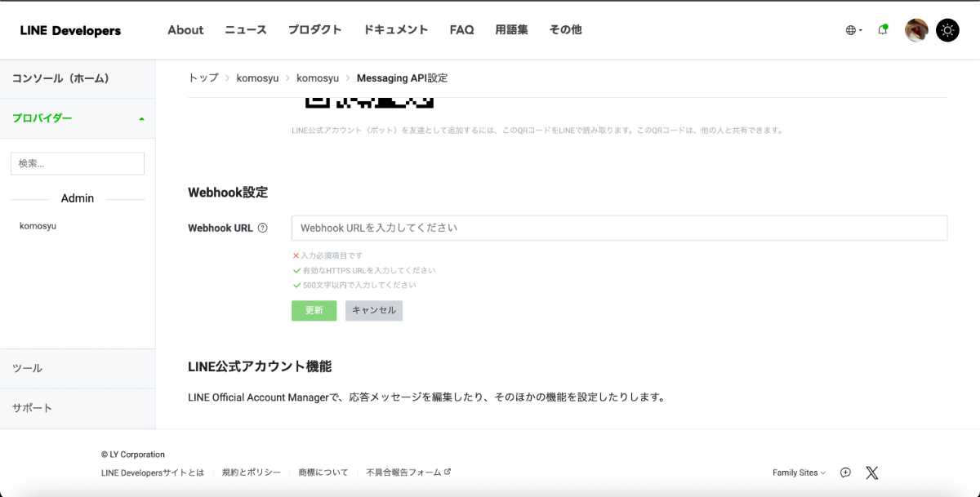Click the © LY Corporation text
This screenshot has width=980, height=497.
tap(133, 455)
